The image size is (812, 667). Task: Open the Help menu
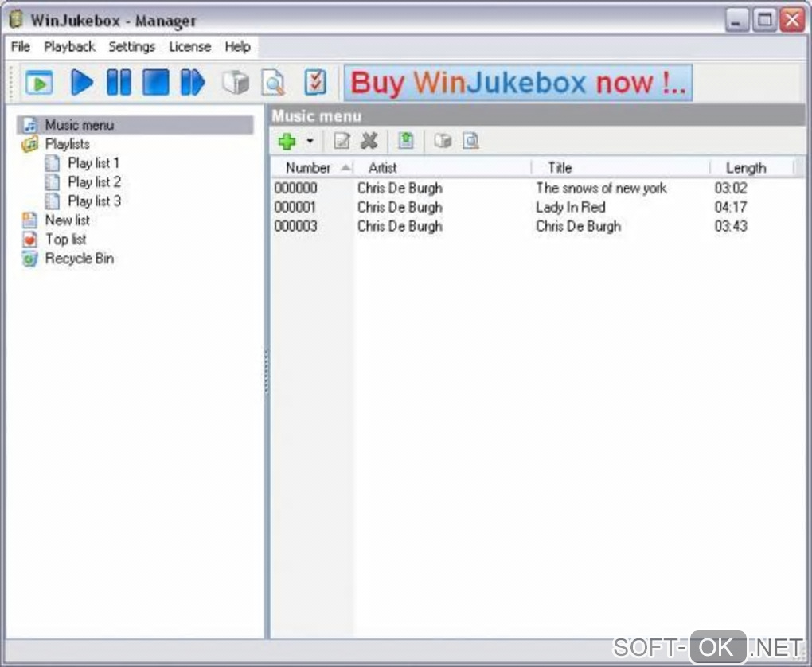point(238,47)
